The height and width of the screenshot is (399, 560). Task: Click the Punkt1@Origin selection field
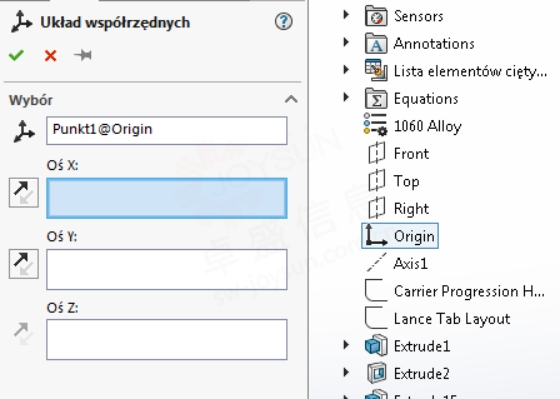pyautogui.click(x=166, y=130)
